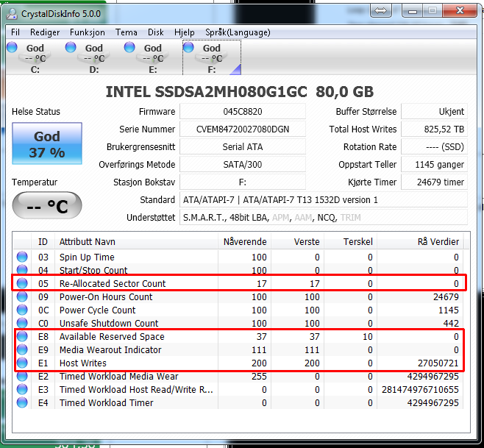Select drive D: disk tab

click(94, 58)
